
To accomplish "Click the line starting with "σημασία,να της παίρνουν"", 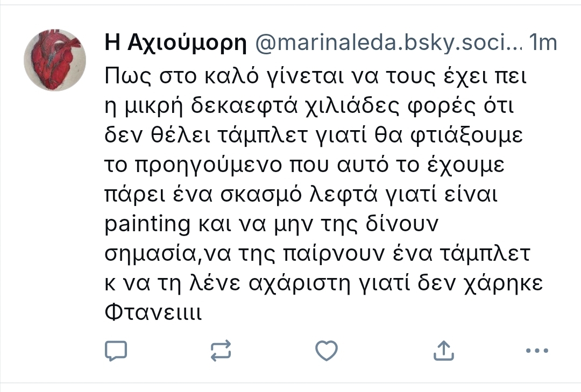I will click(317, 254).
